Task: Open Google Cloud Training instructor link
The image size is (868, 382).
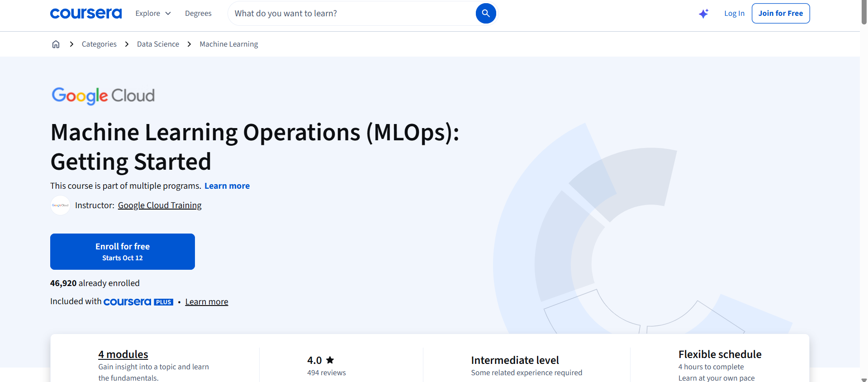Action: [160, 205]
